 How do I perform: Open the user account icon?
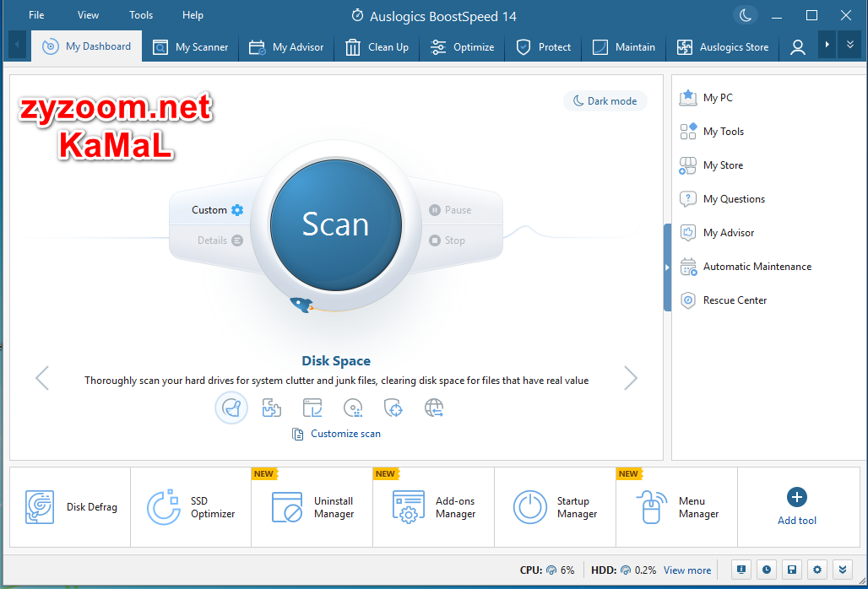coord(798,47)
